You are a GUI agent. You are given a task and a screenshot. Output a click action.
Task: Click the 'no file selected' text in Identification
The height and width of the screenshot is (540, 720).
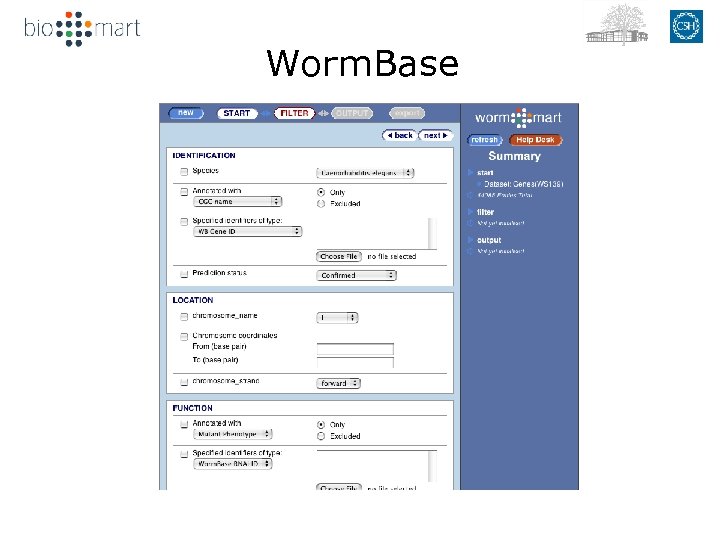point(392,256)
